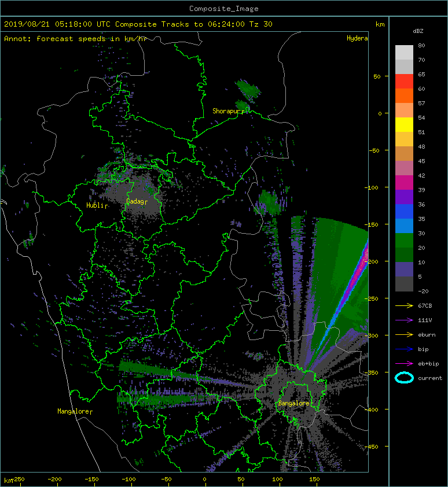Click the -350 tick on right axis
The width and height of the screenshot is (448, 487).
pyautogui.click(x=371, y=372)
